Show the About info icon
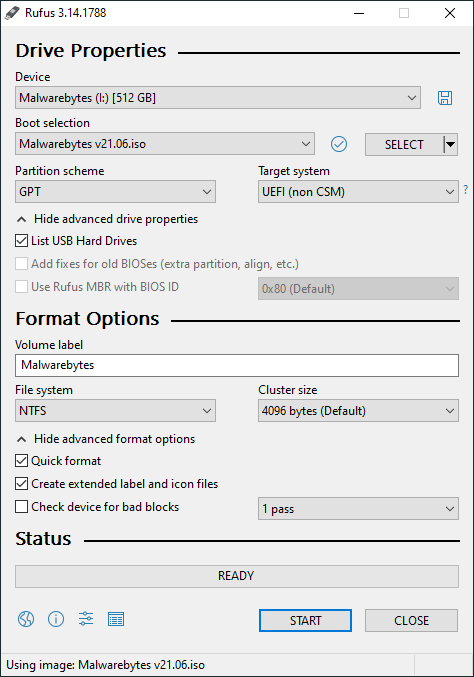The height and width of the screenshot is (677, 474). [56, 619]
